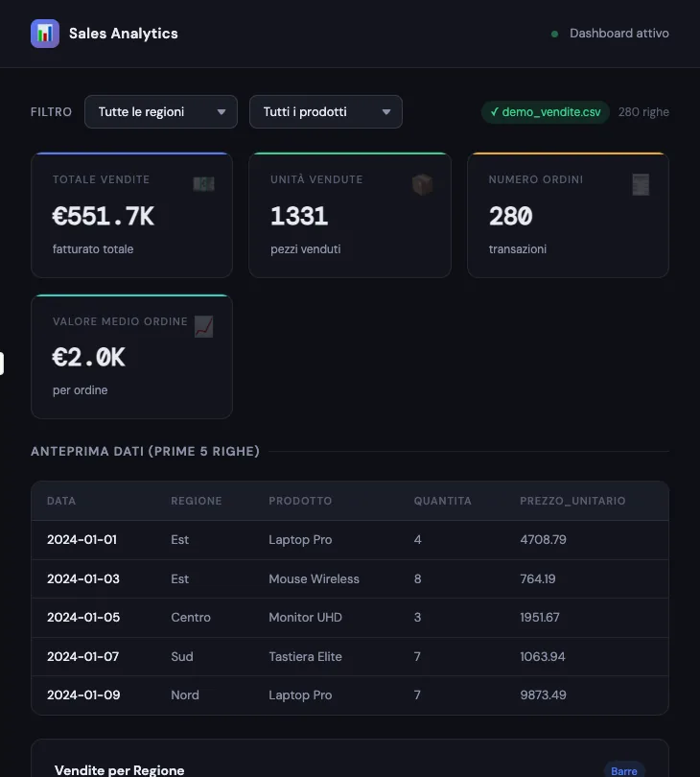Click the money icon in Totale Vendite card

(203, 184)
